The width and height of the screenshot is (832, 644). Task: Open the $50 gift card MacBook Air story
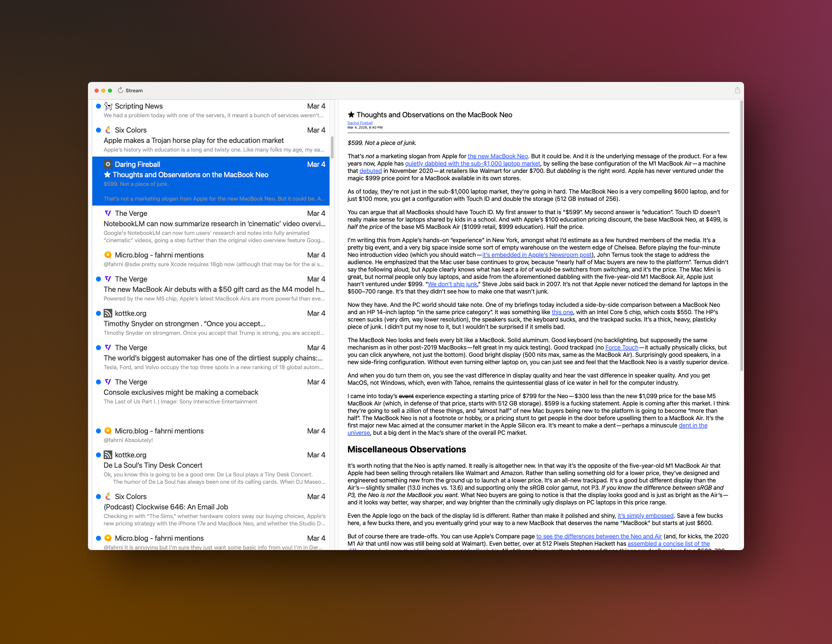coord(213,290)
